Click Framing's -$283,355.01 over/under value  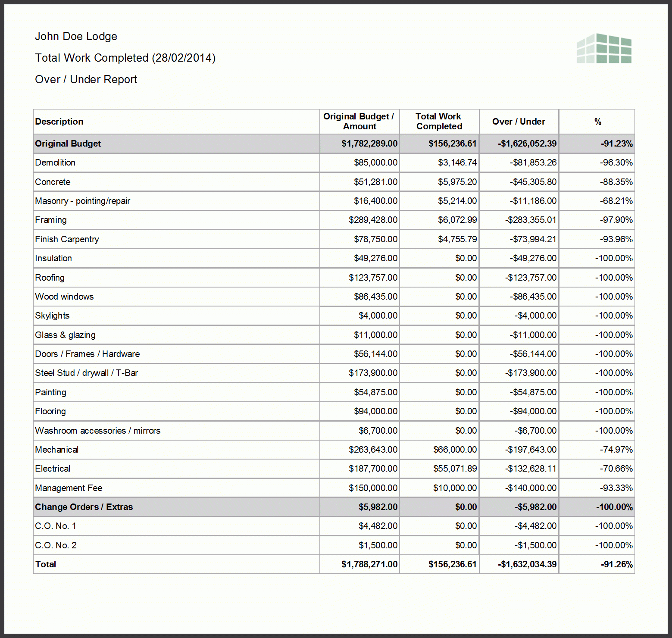click(x=531, y=220)
